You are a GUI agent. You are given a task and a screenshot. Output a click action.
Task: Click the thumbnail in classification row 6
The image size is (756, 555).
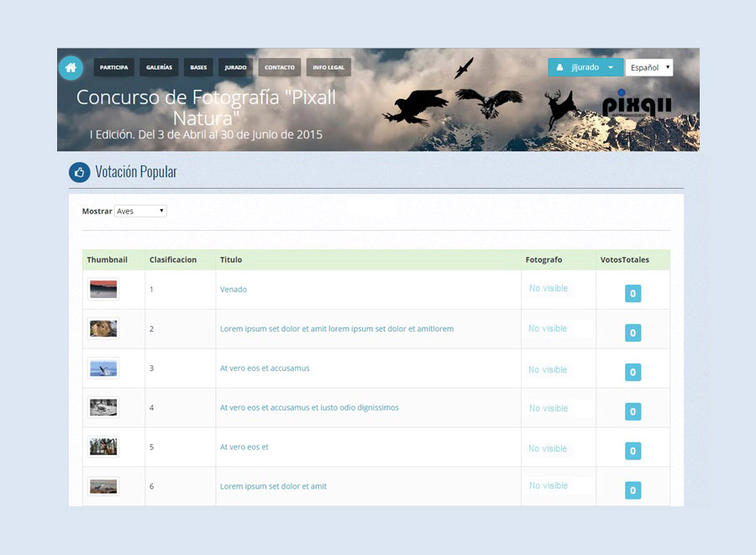[103, 487]
